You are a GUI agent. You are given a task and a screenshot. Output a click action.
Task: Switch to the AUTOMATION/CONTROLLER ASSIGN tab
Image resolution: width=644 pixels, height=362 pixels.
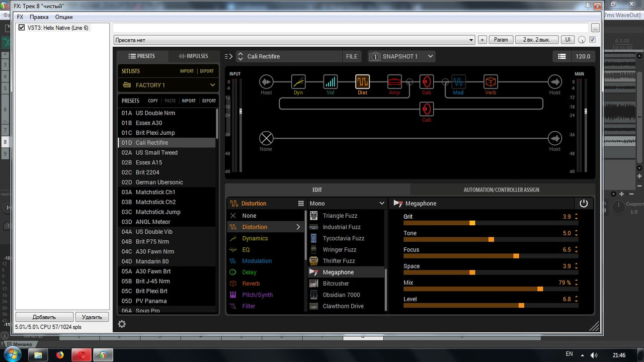pyautogui.click(x=501, y=190)
